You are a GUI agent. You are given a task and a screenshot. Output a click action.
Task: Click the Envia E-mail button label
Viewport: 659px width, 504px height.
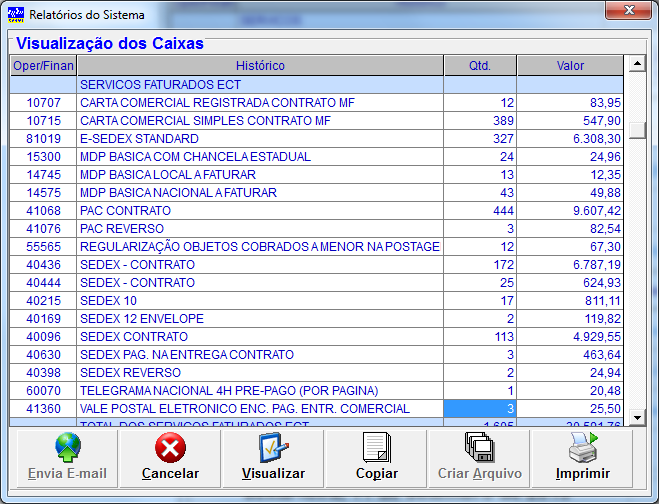[67, 473]
